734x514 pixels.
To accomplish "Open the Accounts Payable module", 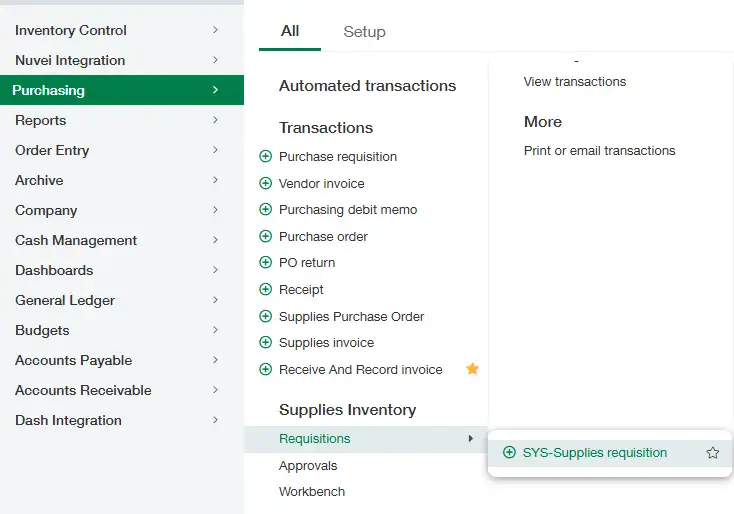I will [x=74, y=361].
